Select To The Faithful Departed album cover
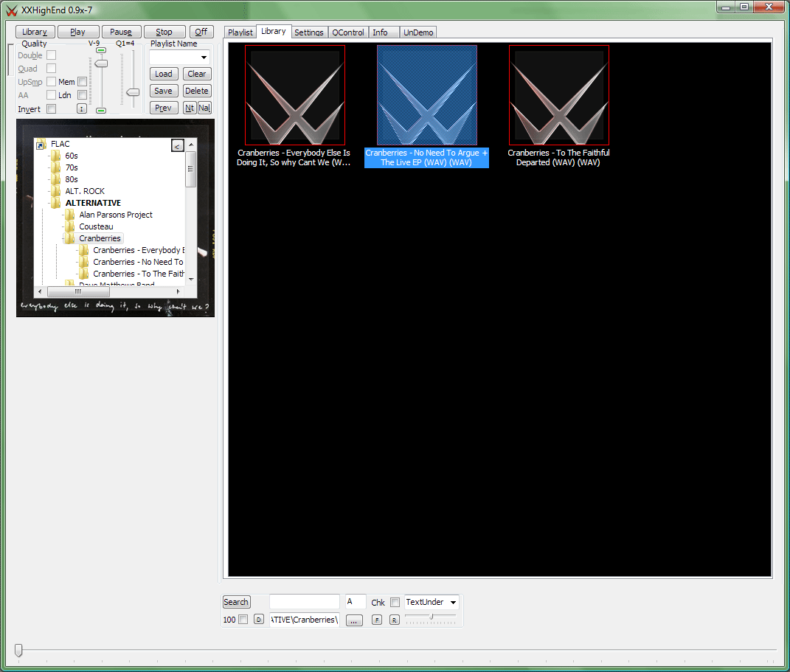Screen dimensions: 790x672 [559, 95]
